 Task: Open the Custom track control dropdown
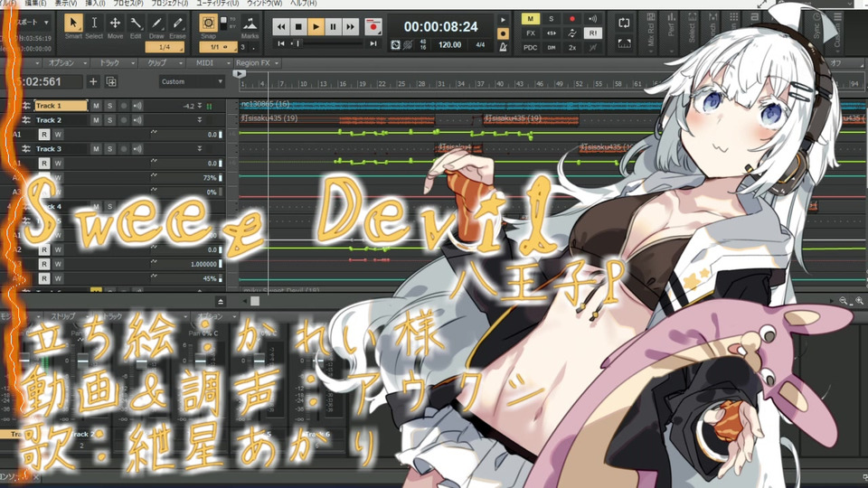192,82
